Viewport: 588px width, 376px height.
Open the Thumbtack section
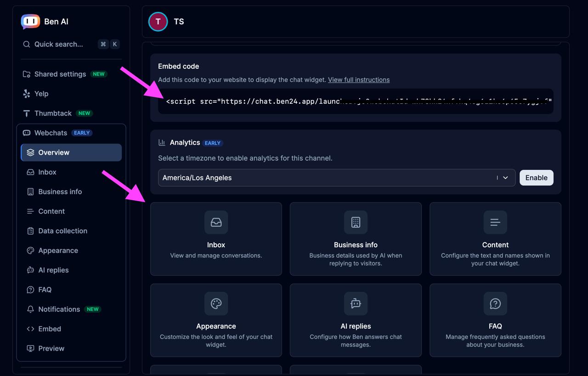pyautogui.click(x=71, y=113)
